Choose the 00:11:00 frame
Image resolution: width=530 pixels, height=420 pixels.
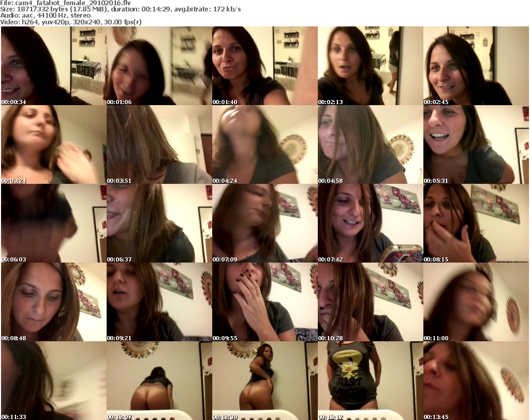476,302
